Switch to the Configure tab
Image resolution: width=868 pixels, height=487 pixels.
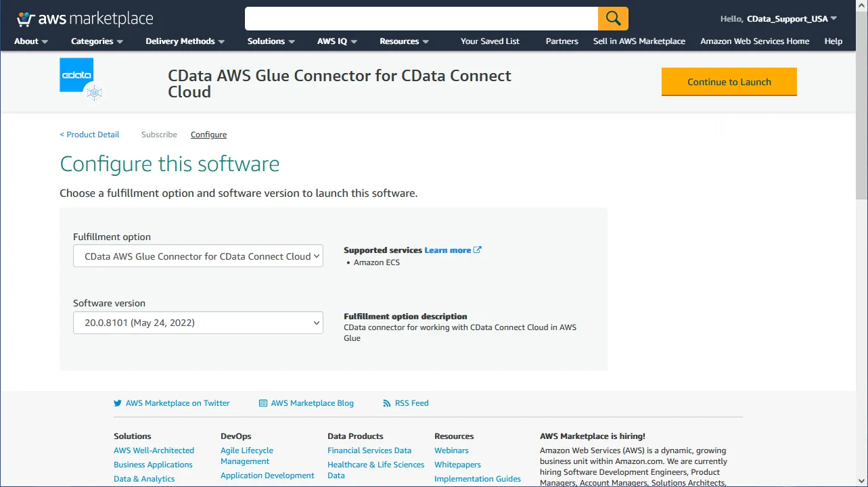point(208,135)
